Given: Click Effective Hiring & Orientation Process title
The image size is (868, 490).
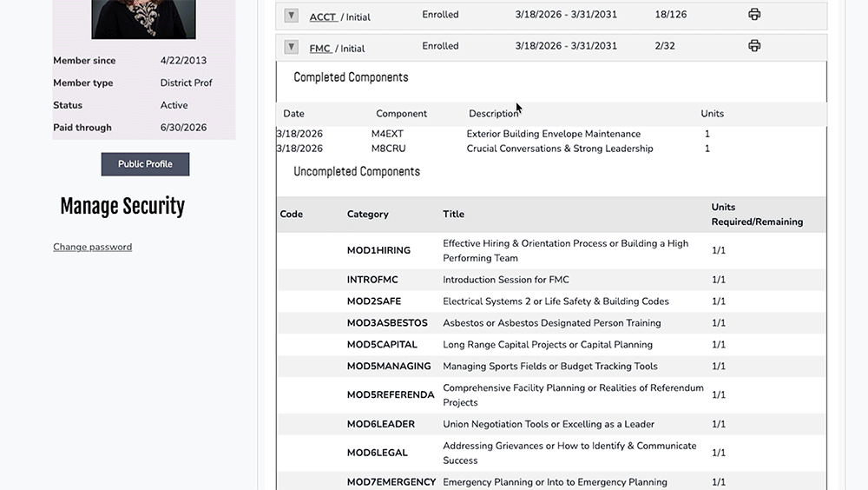Looking at the screenshot, I should point(566,250).
